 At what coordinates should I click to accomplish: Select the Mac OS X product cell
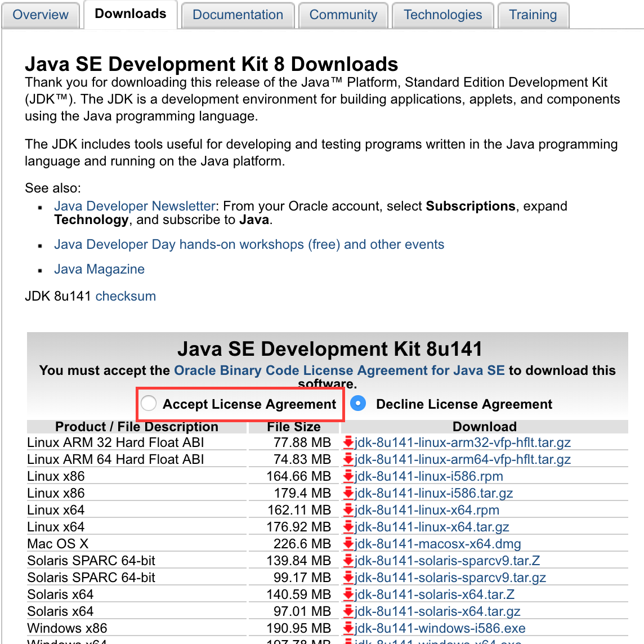point(137,543)
